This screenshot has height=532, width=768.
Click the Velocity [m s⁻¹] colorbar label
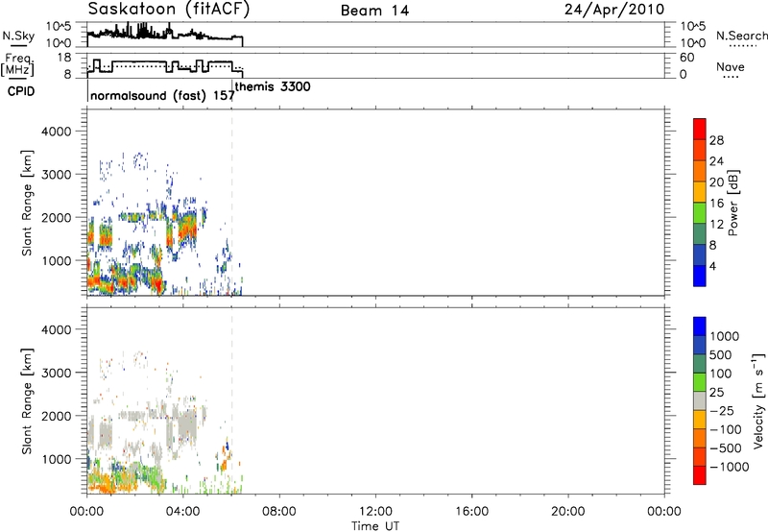[758, 400]
